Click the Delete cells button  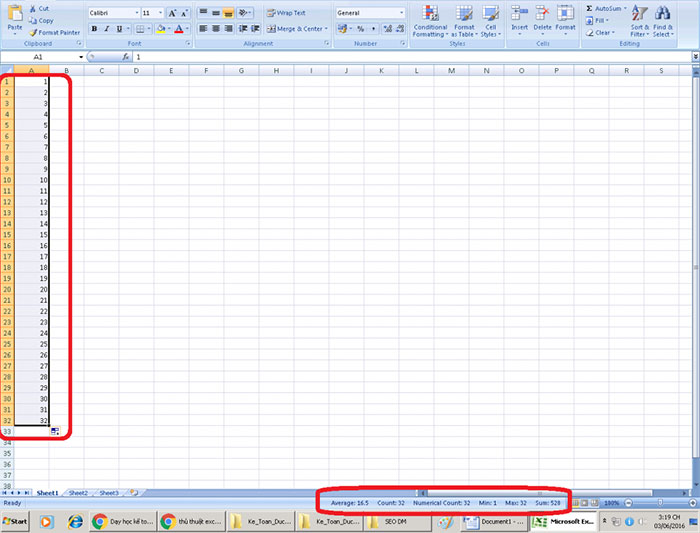[x=542, y=21]
